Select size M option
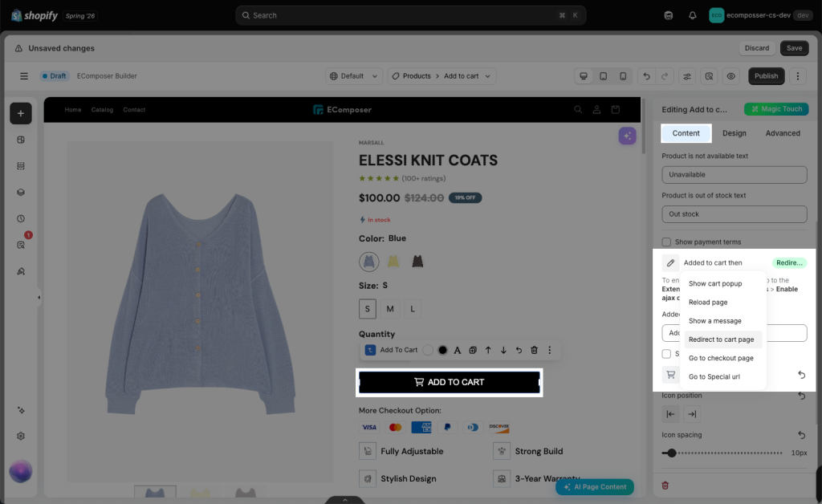 click(390, 309)
